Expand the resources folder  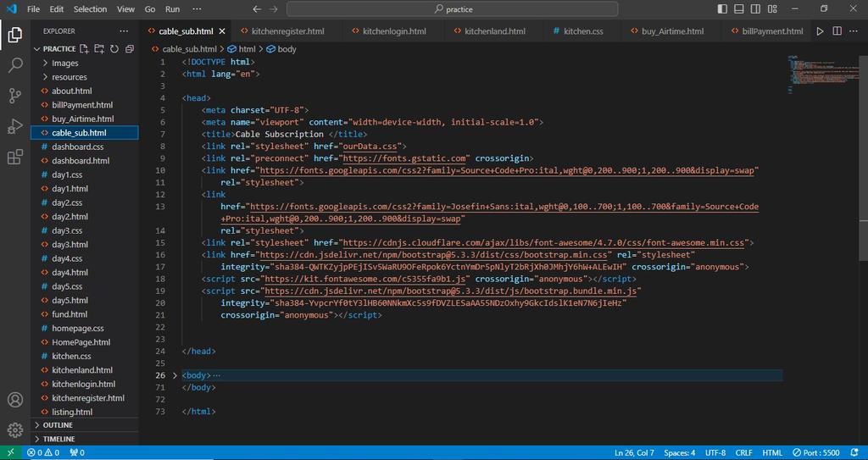[84, 77]
